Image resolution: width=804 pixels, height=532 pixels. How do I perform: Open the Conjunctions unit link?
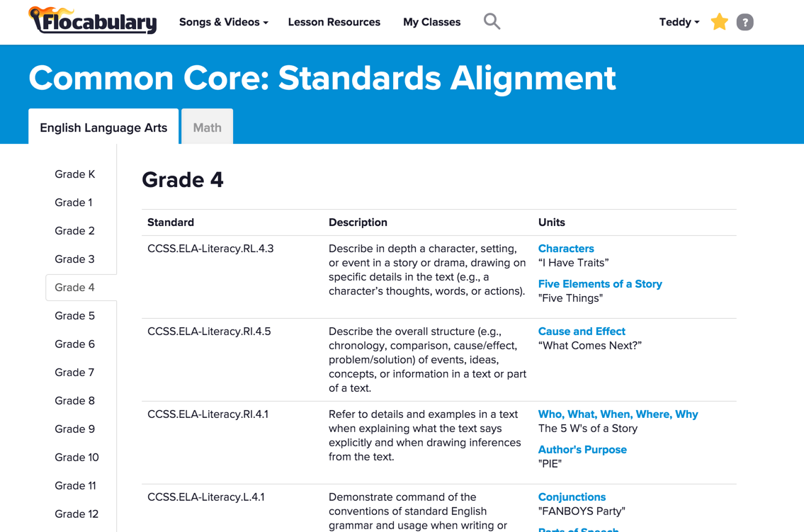(572, 497)
